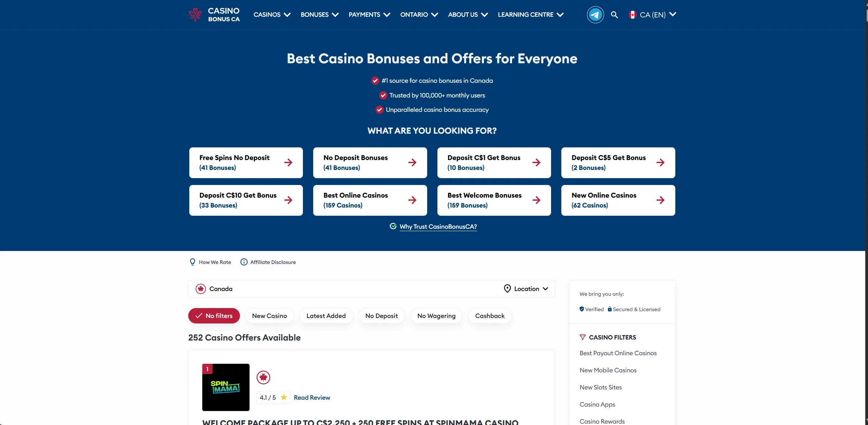Click arrow on New Online Casinos card

pos(661,200)
